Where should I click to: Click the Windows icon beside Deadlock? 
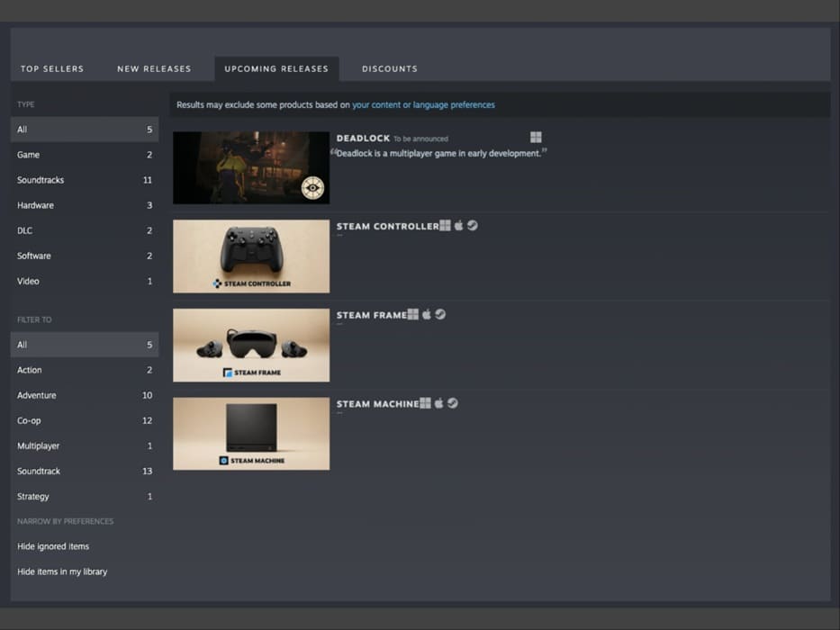536,138
